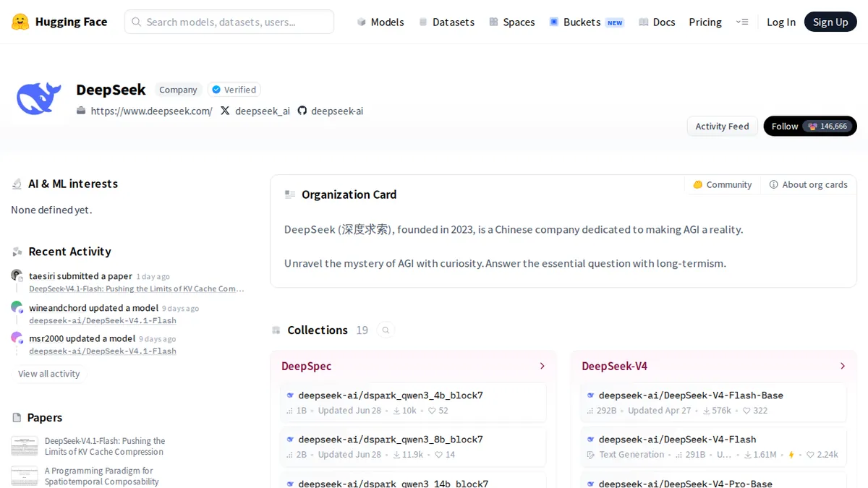The height and width of the screenshot is (488, 868).
Task: Focus the search models, datasets, users field
Action: pos(229,22)
